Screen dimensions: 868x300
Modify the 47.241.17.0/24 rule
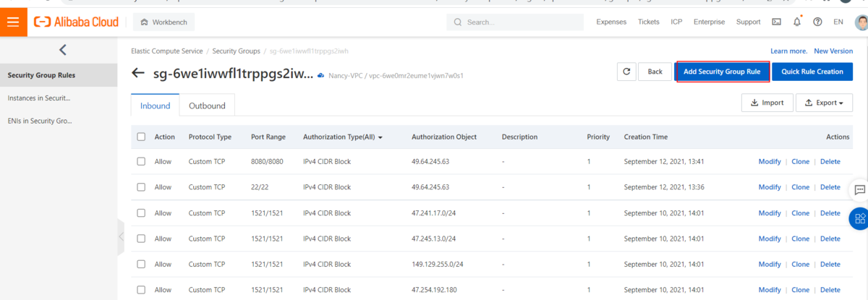770,213
